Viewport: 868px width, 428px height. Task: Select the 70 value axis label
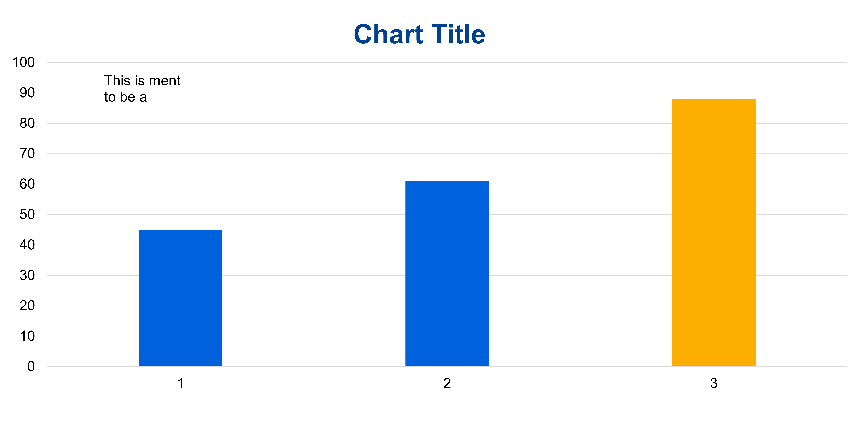[27, 153]
